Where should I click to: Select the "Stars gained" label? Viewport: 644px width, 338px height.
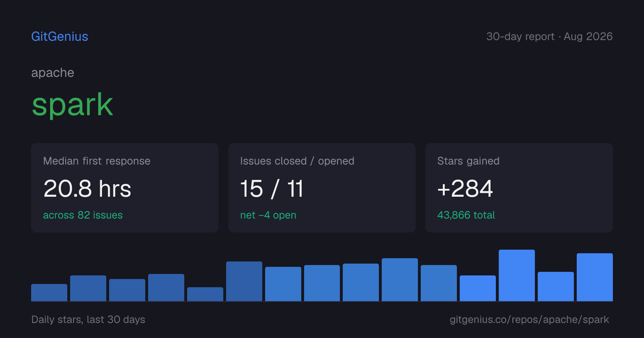pos(468,161)
